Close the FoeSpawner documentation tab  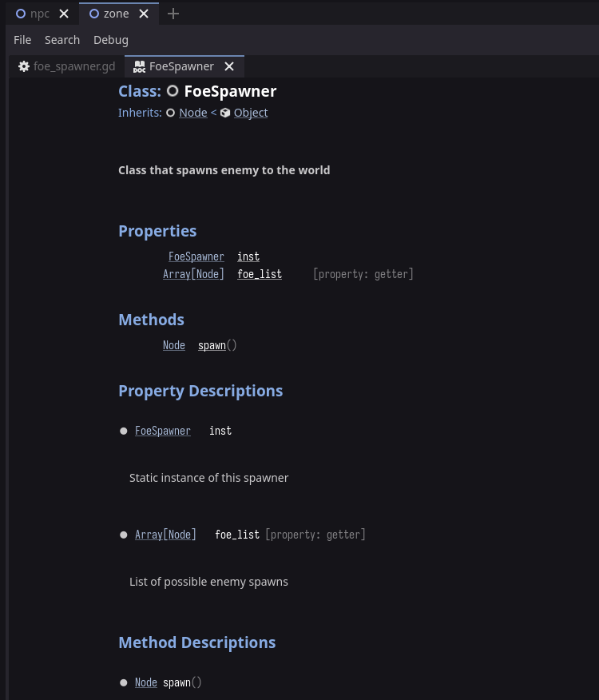[x=229, y=66]
